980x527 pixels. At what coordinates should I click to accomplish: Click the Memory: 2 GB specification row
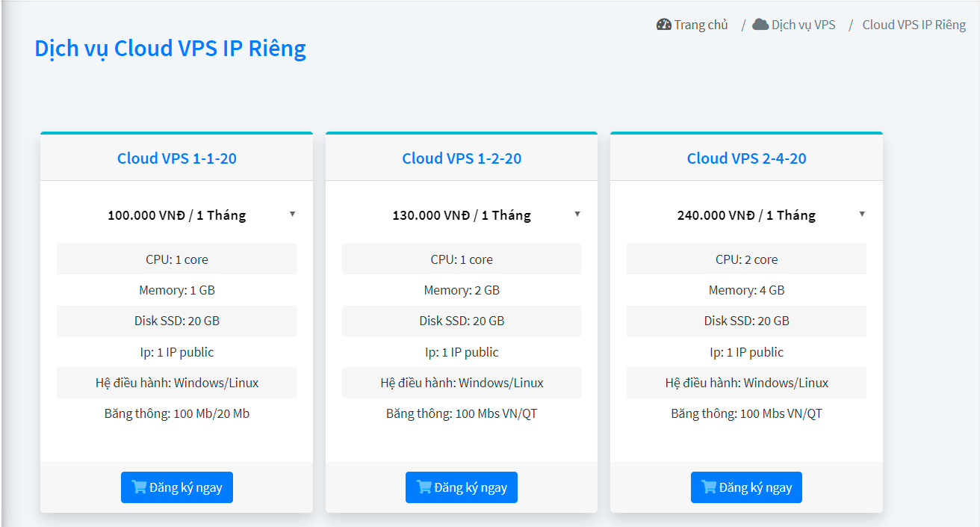tap(462, 290)
